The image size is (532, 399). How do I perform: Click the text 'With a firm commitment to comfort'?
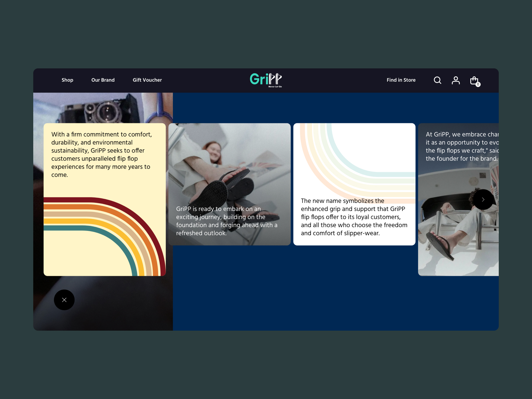click(102, 134)
